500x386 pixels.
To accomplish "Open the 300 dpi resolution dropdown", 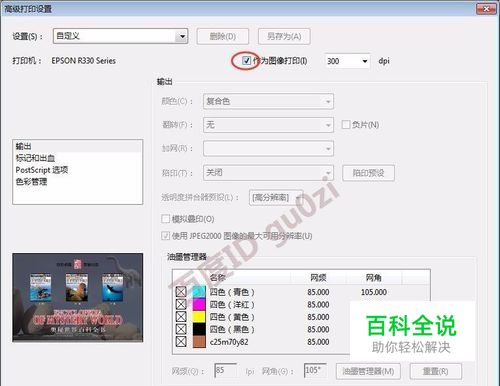I will coord(347,61).
